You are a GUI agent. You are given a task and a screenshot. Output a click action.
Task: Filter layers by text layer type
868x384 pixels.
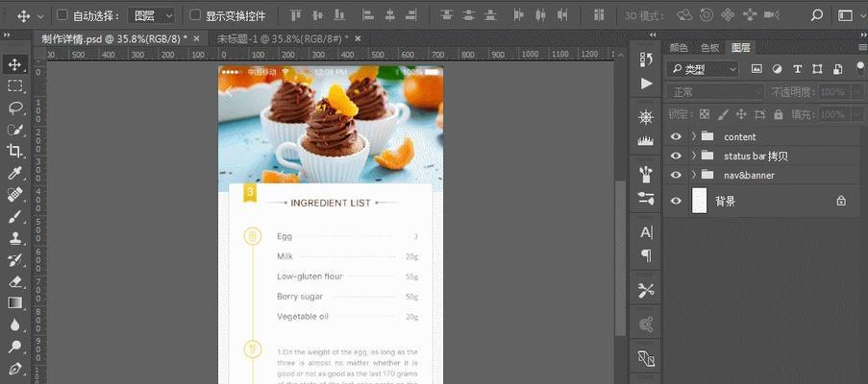797,69
